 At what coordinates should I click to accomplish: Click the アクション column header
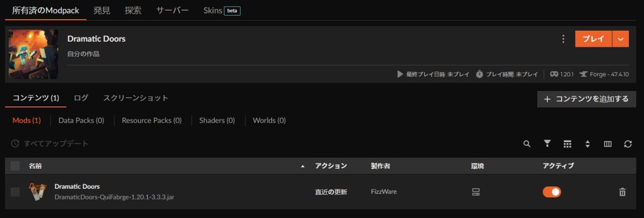pos(331,166)
